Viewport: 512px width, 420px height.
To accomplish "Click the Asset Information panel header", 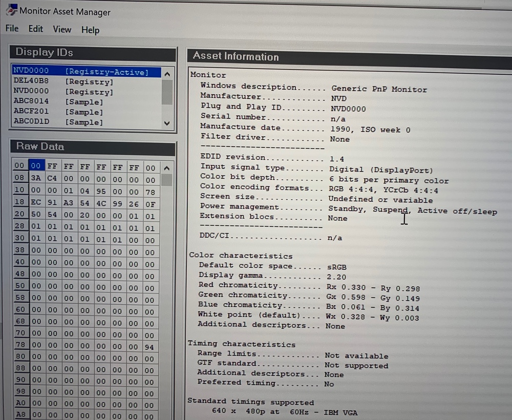I will coord(349,59).
